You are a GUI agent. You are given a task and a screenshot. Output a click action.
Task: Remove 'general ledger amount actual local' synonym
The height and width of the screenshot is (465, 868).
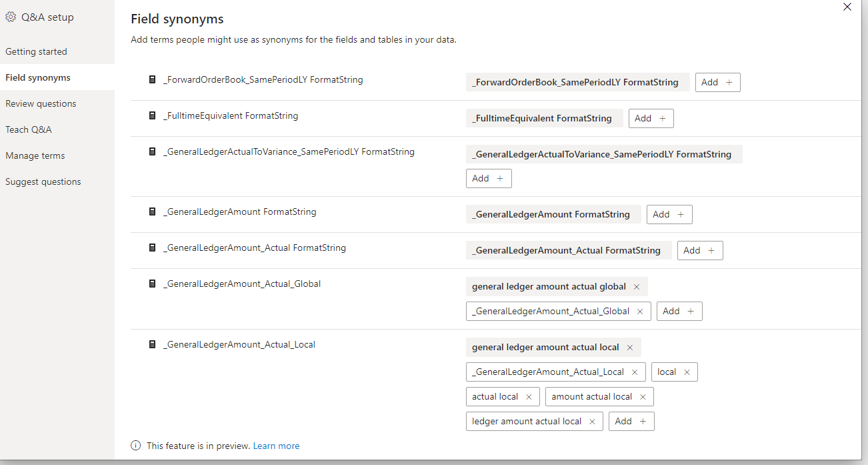pos(629,348)
